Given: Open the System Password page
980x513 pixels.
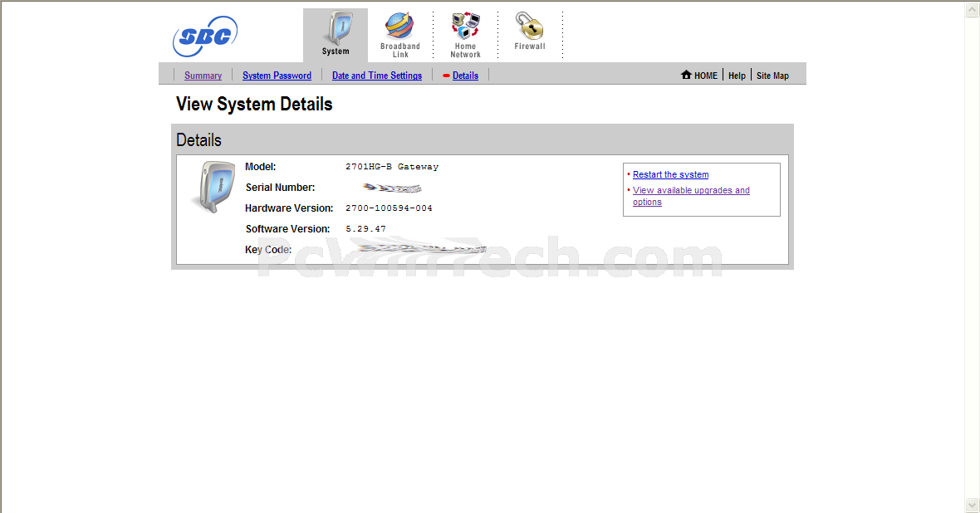Looking at the screenshot, I should point(277,76).
